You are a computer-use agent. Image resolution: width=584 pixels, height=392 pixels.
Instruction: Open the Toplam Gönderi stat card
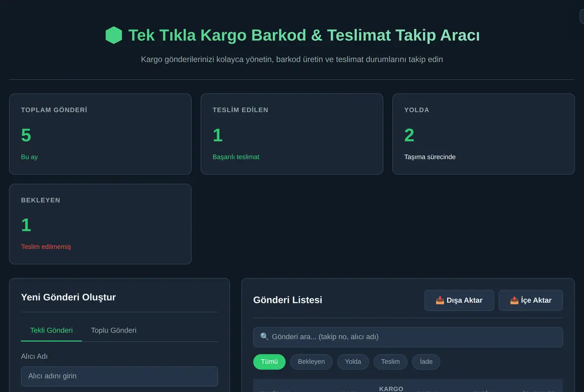click(100, 134)
